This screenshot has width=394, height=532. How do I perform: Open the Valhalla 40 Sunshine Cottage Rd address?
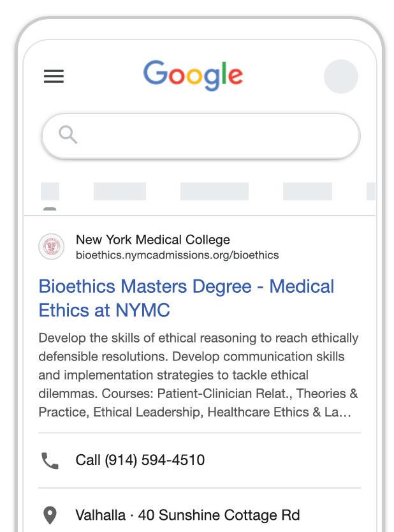(x=187, y=515)
